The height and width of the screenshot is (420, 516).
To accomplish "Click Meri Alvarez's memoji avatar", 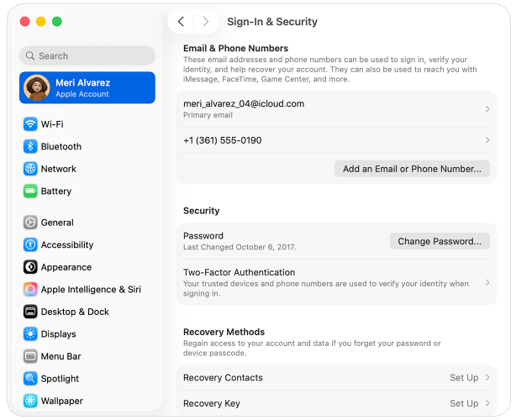I will click(x=36, y=87).
